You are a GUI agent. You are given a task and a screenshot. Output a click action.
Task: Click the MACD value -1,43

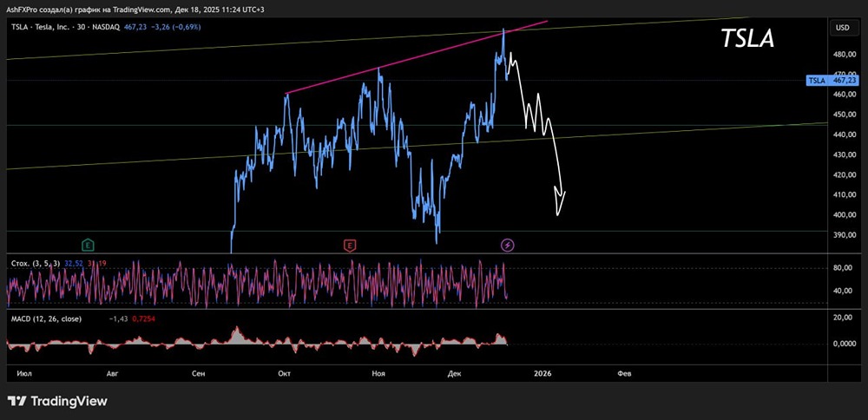(x=120, y=319)
